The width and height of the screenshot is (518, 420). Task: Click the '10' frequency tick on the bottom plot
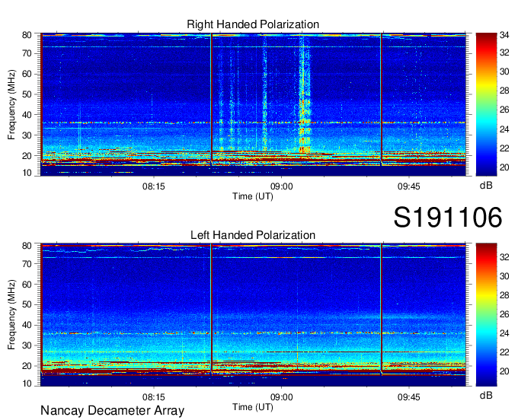[x=27, y=383]
